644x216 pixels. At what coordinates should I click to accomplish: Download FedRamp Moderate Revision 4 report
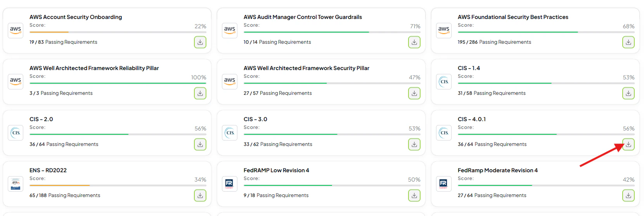click(628, 195)
